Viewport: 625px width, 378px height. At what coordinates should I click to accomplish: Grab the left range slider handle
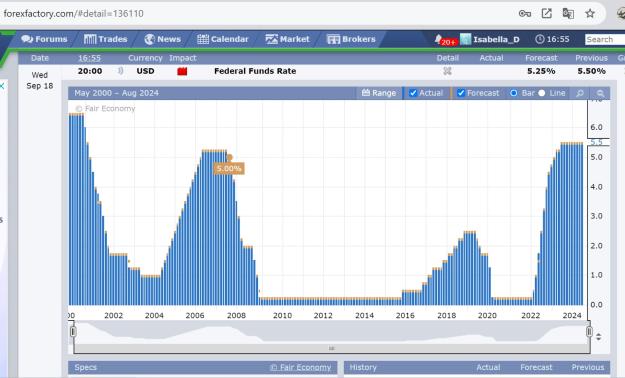coord(73,332)
